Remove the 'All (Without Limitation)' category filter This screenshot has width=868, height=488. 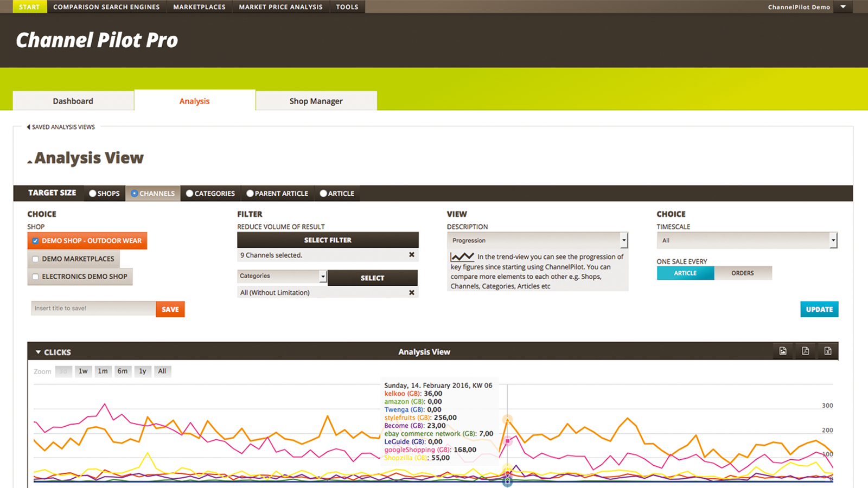coord(412,292)
